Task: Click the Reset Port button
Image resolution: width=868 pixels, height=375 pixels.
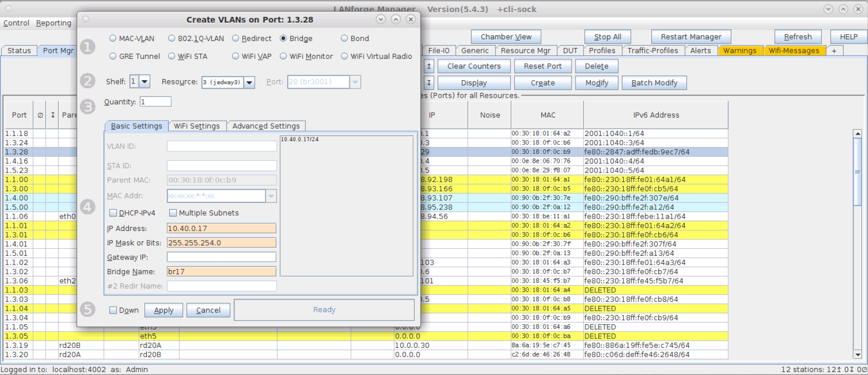Action: pyautogui.click(x=543, y=66)
